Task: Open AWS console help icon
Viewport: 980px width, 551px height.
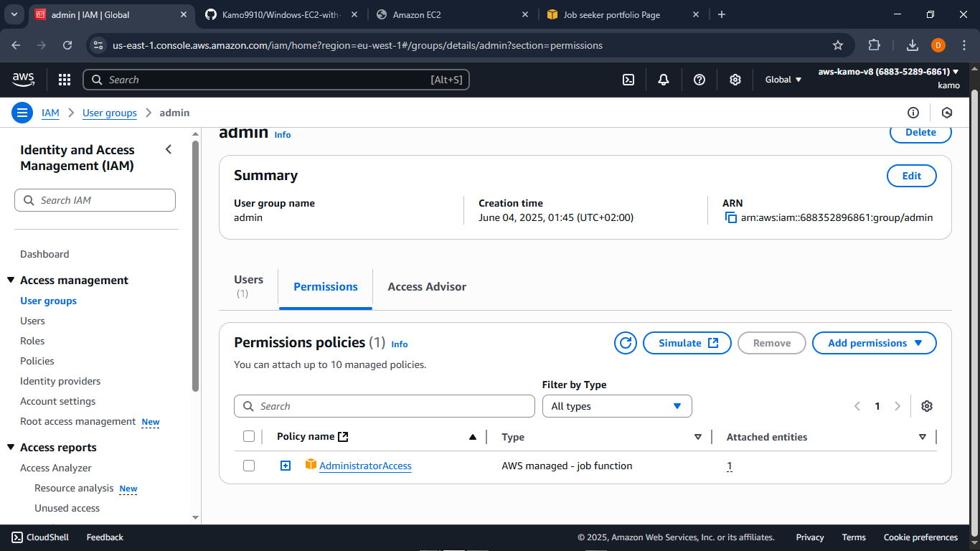Action: pos(699,80)
